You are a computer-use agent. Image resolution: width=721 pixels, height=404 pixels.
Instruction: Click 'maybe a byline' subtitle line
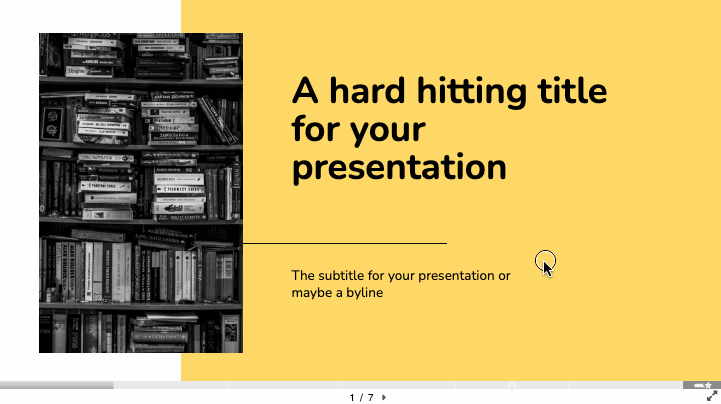pos(338,293)
